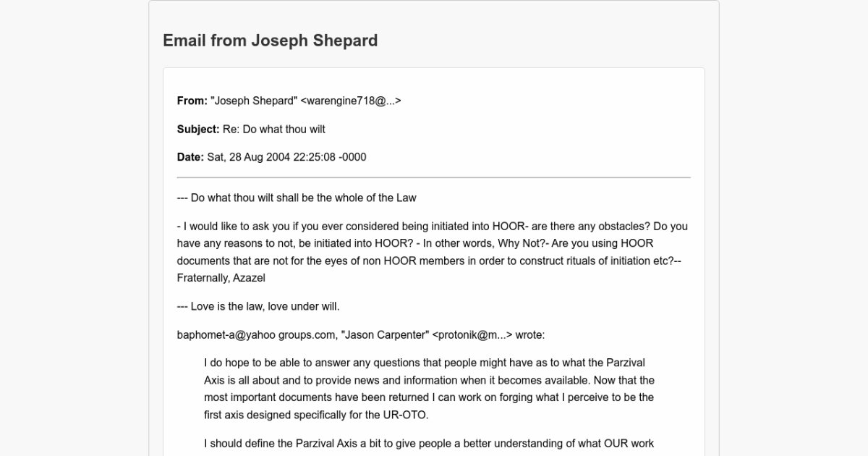Click the paragraph asking about HOOR initiation
868x456 pixels.
[433, 243]
